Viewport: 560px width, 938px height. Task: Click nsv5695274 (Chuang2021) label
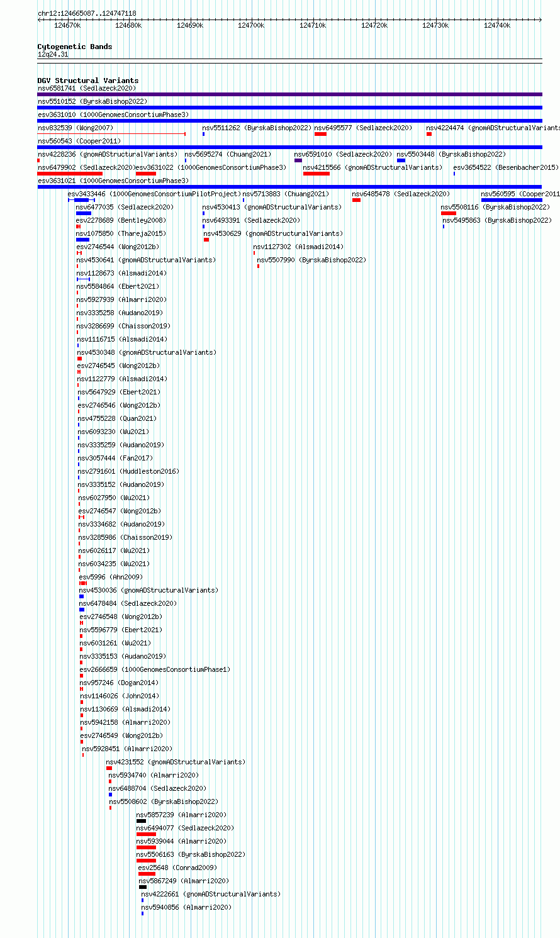click(228, 154)
